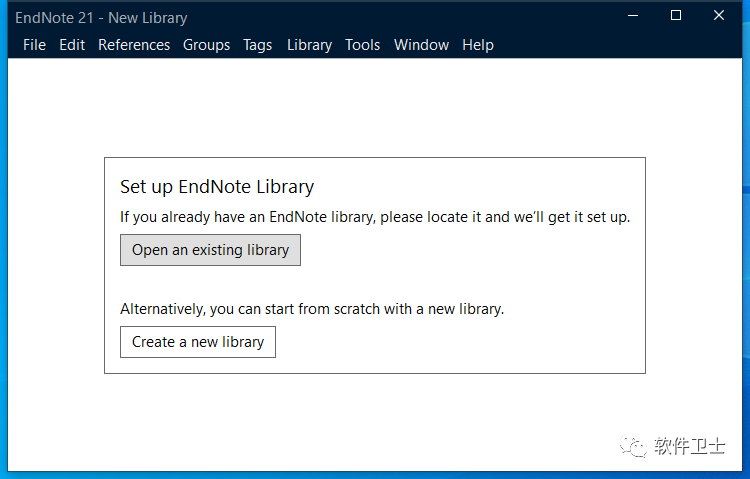
Task: Close the EndNote 21 window
Action: [719, 16]
